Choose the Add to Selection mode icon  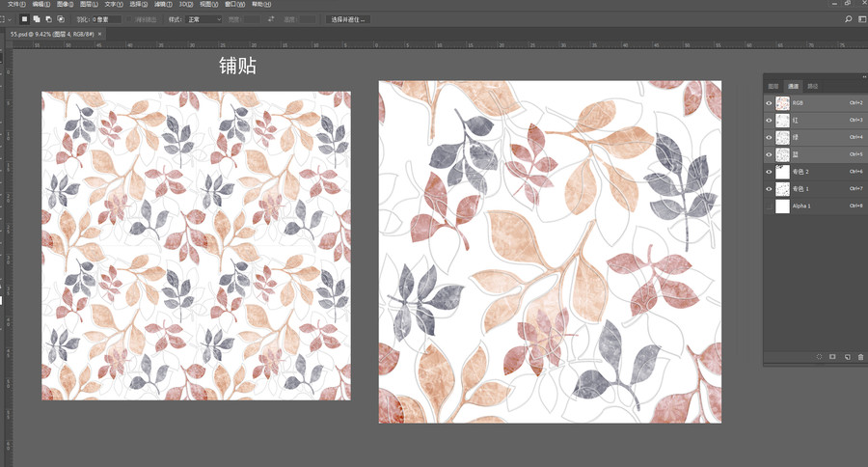point(37,19)
